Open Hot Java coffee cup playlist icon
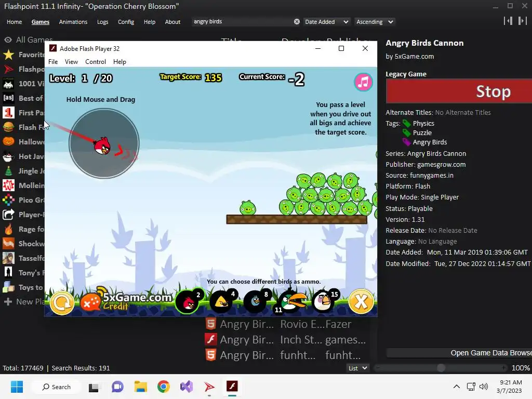 click(8, 156)
